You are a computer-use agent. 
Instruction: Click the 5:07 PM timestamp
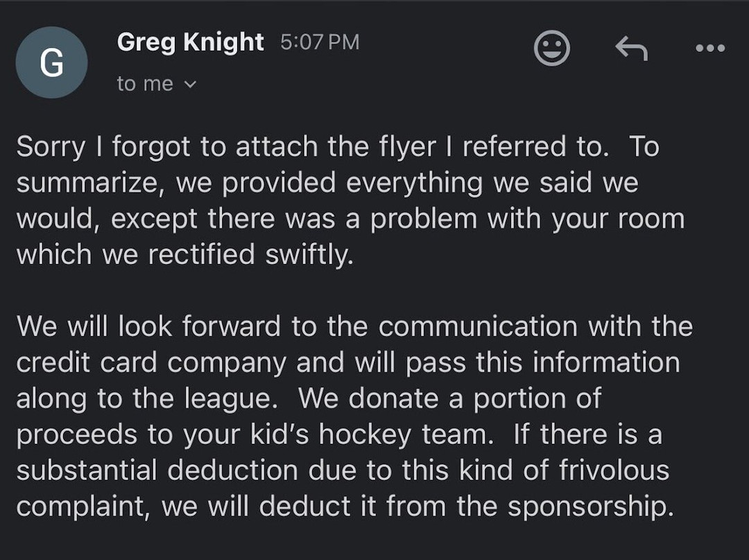coord(320,42)
